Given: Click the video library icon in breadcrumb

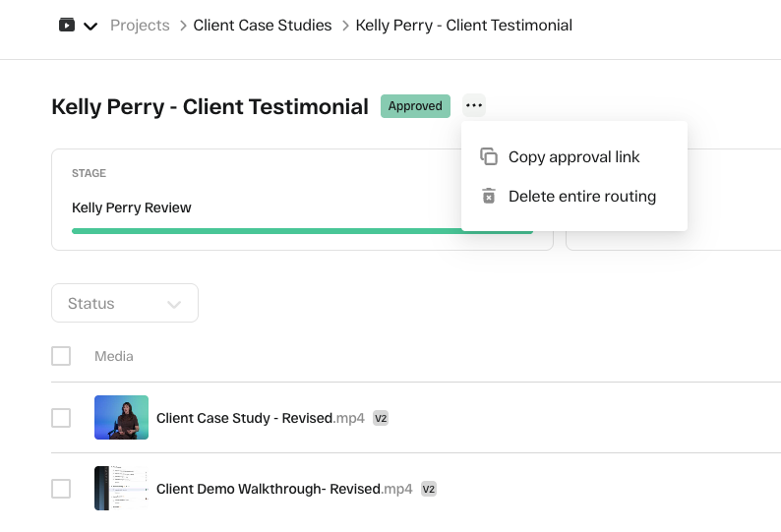Looking at the screenshot, I should click(67, 26).
